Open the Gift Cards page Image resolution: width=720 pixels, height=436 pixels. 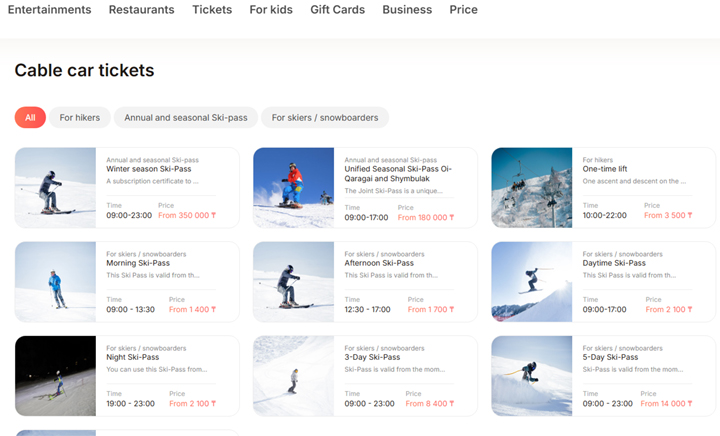point(338,10)
